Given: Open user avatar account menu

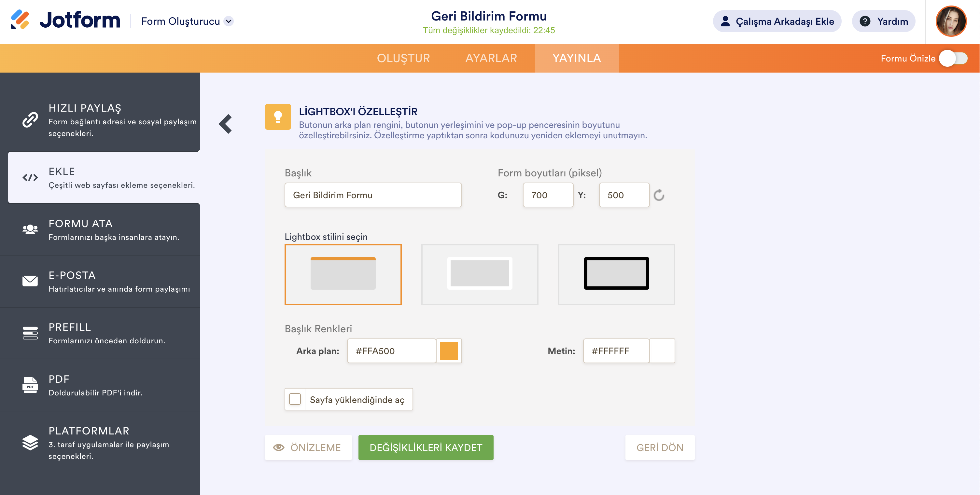Looking at the screenshot, I should pyautogui.click(x=951, y=21).
